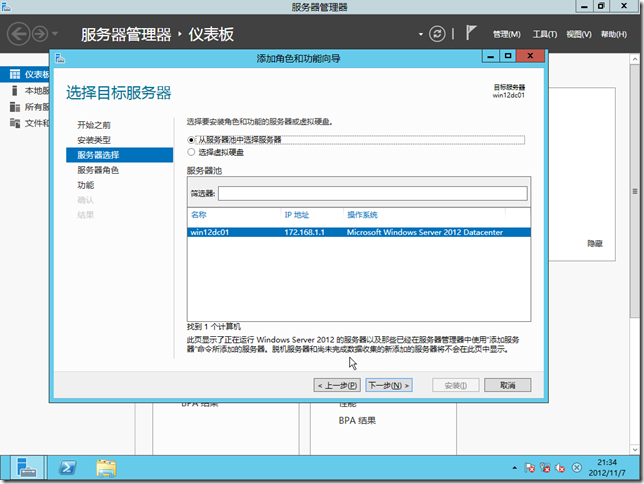This screenshot has width=644, height=484.
Task: Click the 筛选器 filter input field
Action: pos(373,193)
